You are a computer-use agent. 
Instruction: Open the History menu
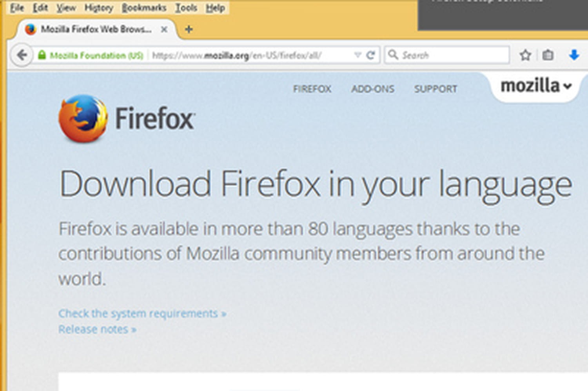(x=98, y=7)
